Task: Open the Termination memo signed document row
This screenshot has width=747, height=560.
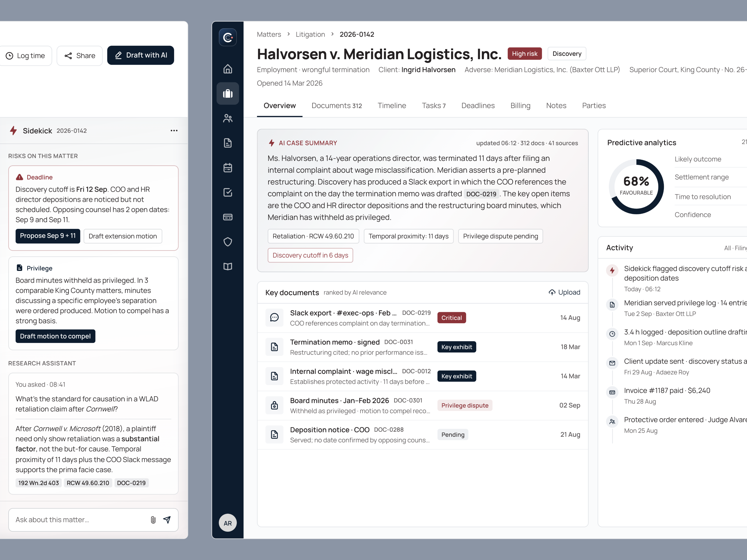Action: tap(423, 347)
